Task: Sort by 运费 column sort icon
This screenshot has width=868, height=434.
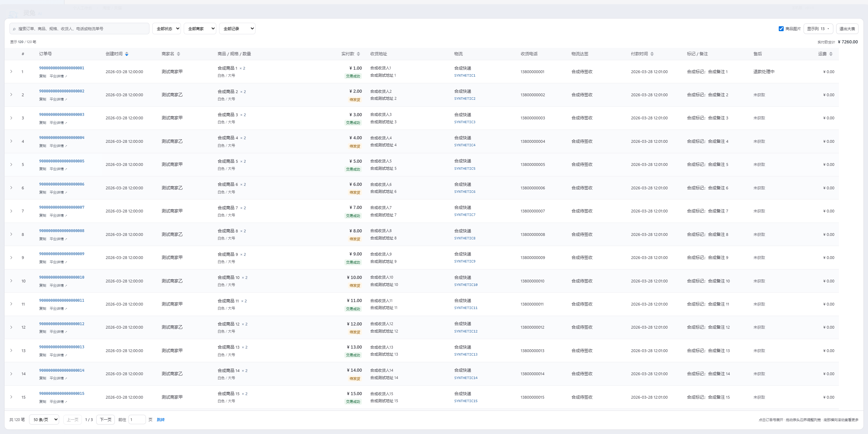Action: click(831, 54)
